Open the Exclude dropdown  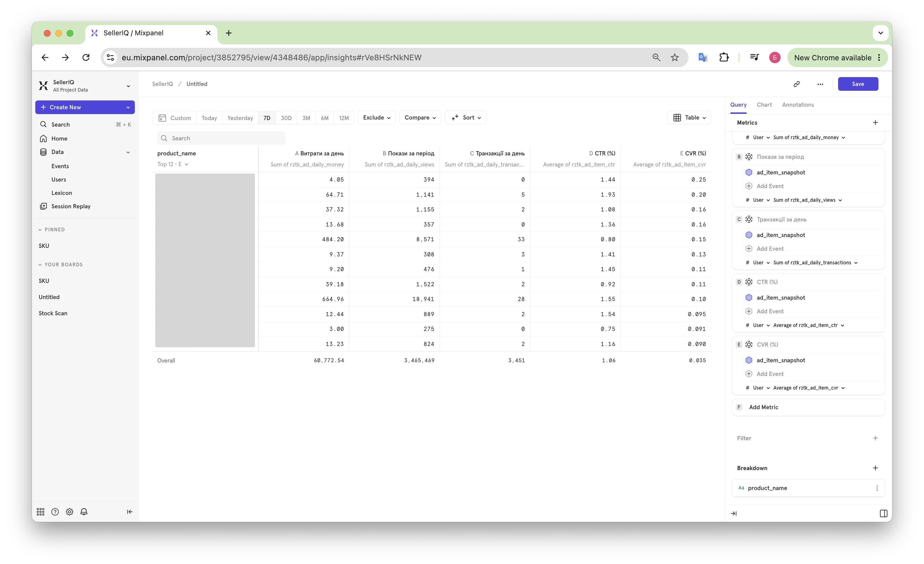377,117
